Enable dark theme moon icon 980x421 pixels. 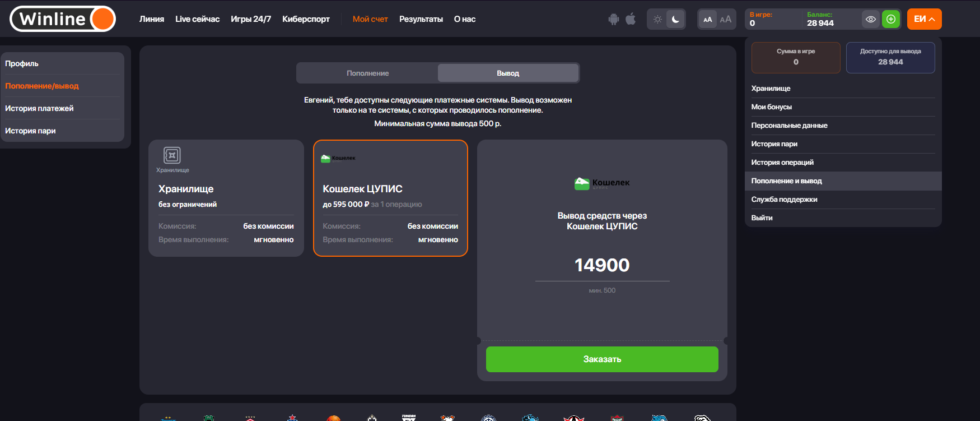pos(675,19)
